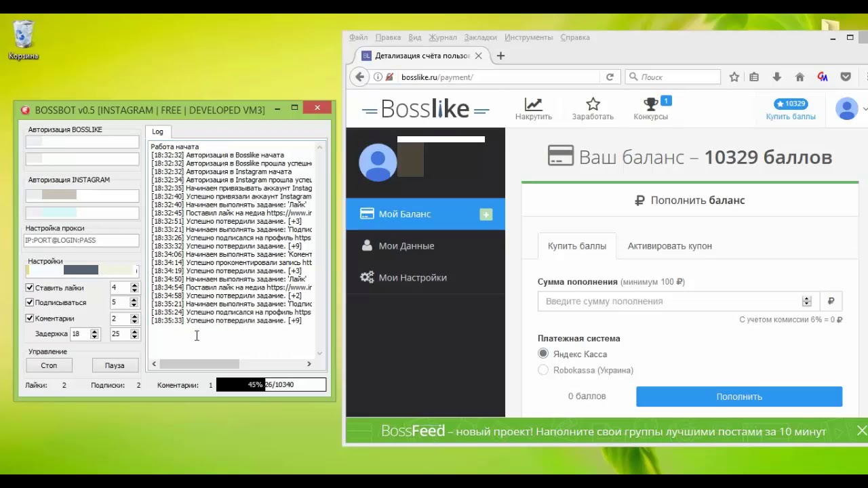This screenshot has height=488, width=868.
Task: Go to browser home page icon
Action: 800,77
